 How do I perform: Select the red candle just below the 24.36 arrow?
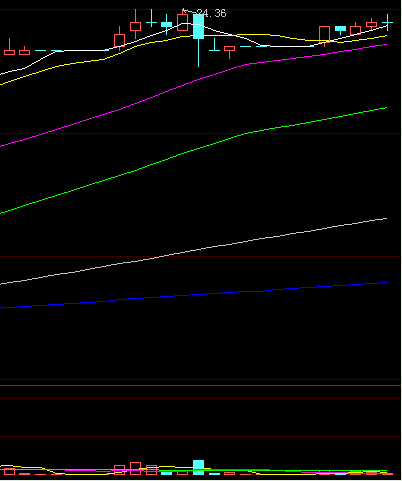point(182,22)
